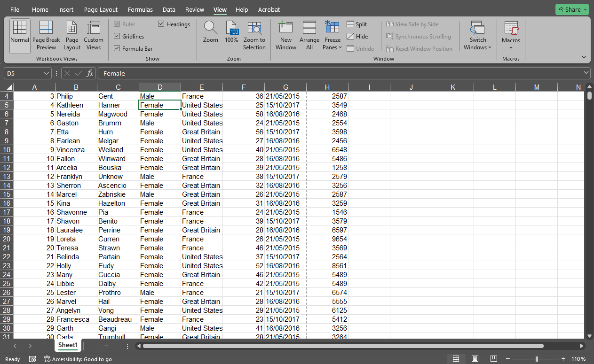Image resolution: width=594 pixels, height=364 pixels.
Task: Select cell containing Francesca
Action: coord(76,319)
